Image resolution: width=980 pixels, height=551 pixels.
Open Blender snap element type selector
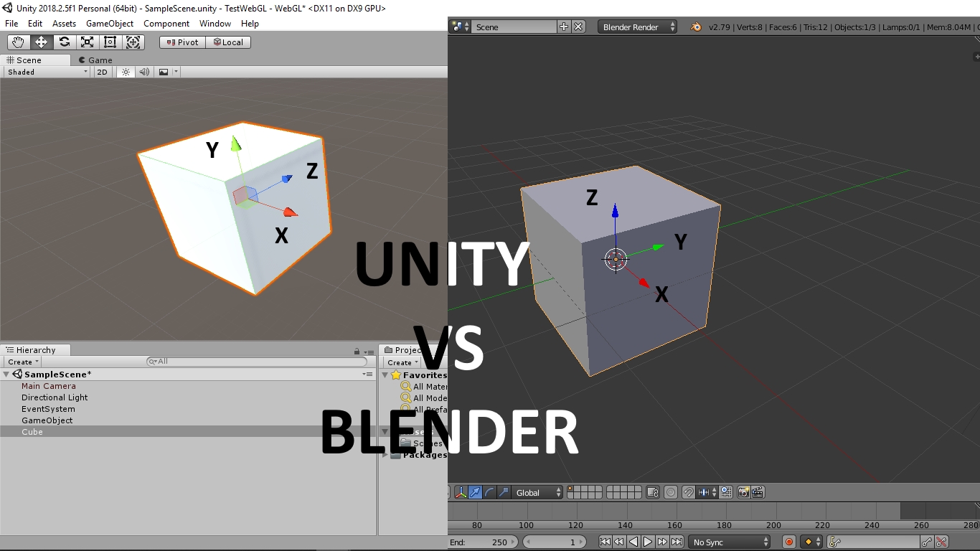pos(707,492)
